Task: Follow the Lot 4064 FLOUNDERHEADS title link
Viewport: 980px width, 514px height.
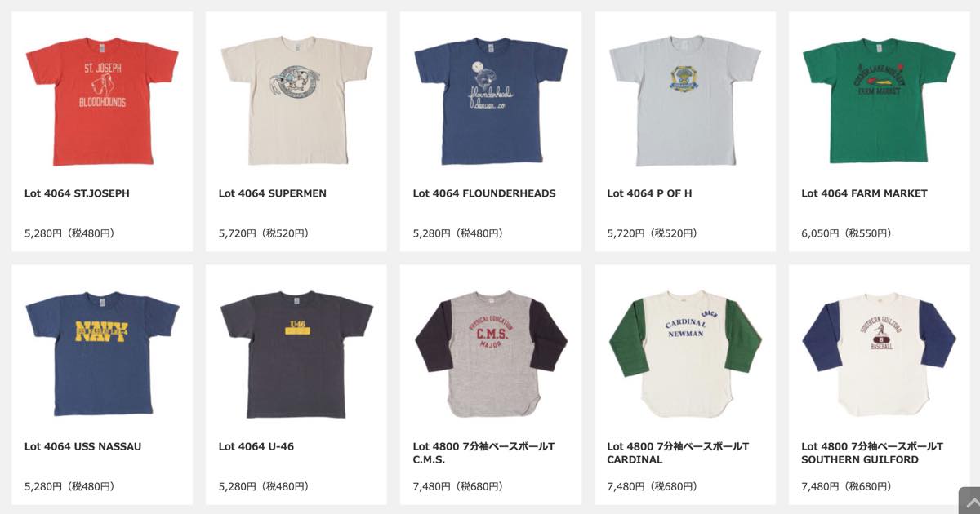Action: 484,193
